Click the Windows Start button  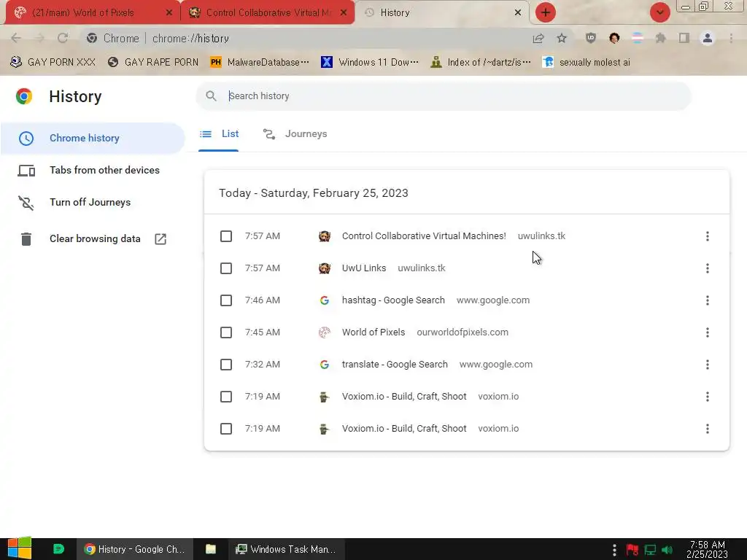20,549
